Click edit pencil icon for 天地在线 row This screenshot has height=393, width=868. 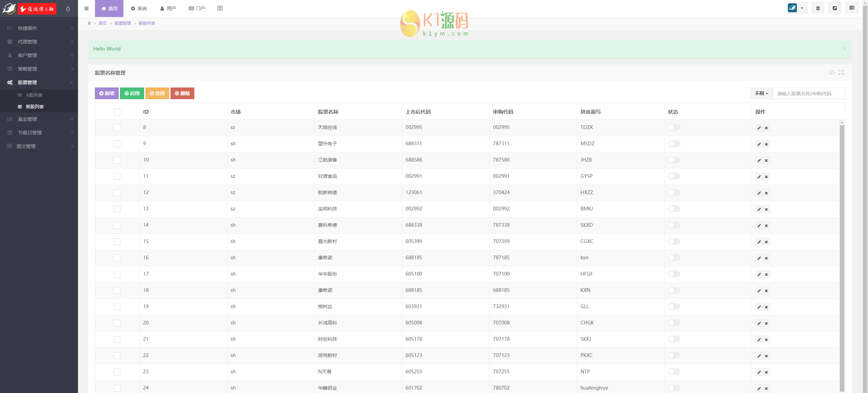759,128
